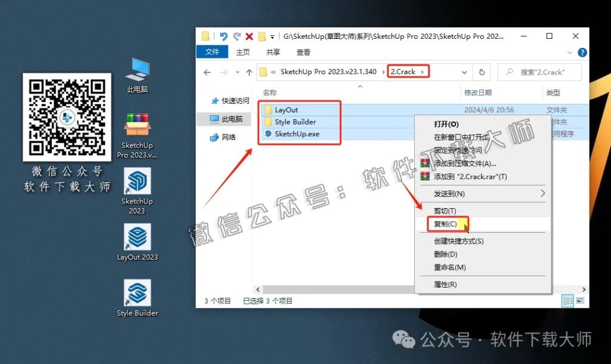This screenshot has height=364, width=611.
Task: Click the 搜索"2.Crack" search box
Action: (x=539, y=72)
